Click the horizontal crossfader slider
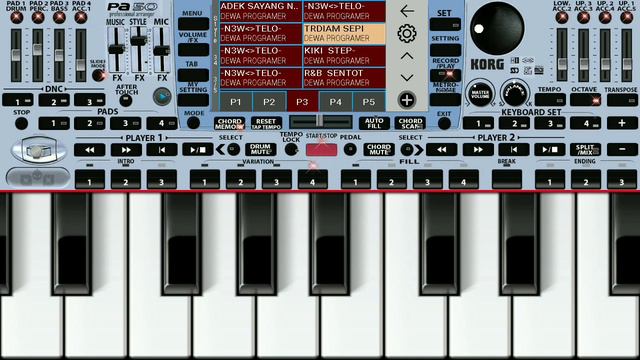 pyautogui.click(x=320, y=122)
